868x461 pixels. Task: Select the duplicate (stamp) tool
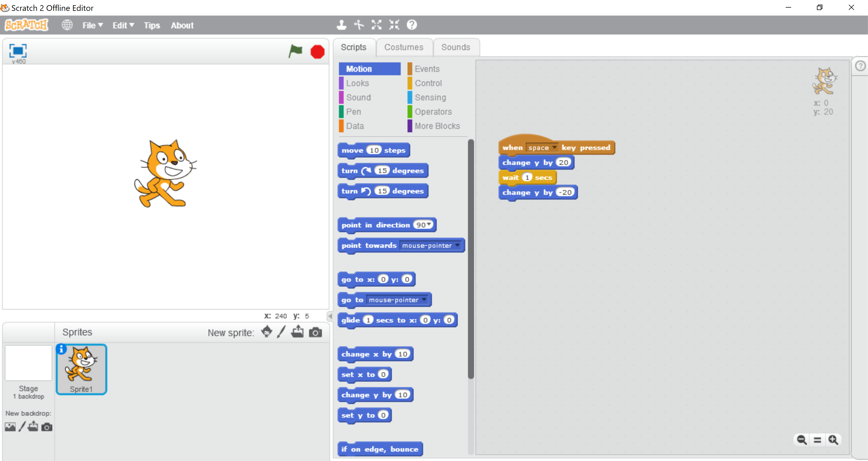(342, 25)
